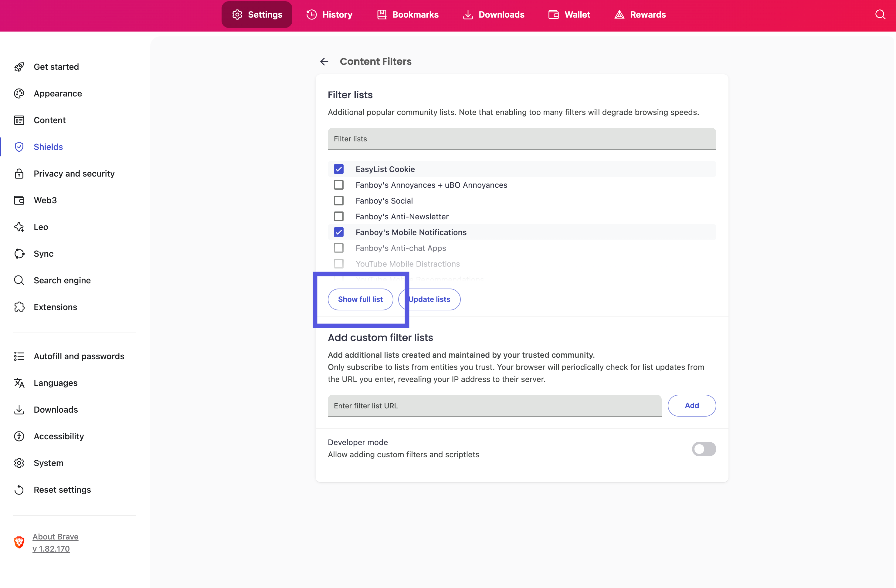The height and width of the screenshot is (588, 896).
Task: Click the back arrow beside Content Filters
Action: [x=324, y=61]
